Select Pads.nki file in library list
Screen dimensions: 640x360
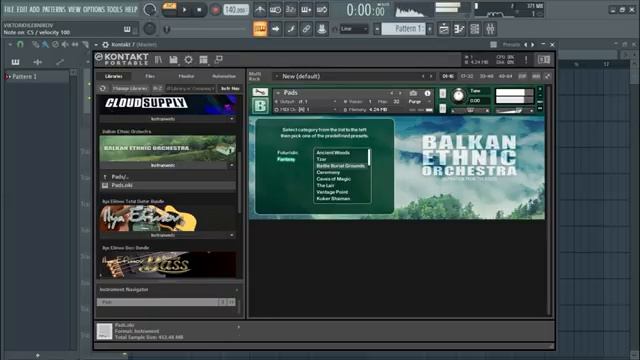tap(167, 185)
